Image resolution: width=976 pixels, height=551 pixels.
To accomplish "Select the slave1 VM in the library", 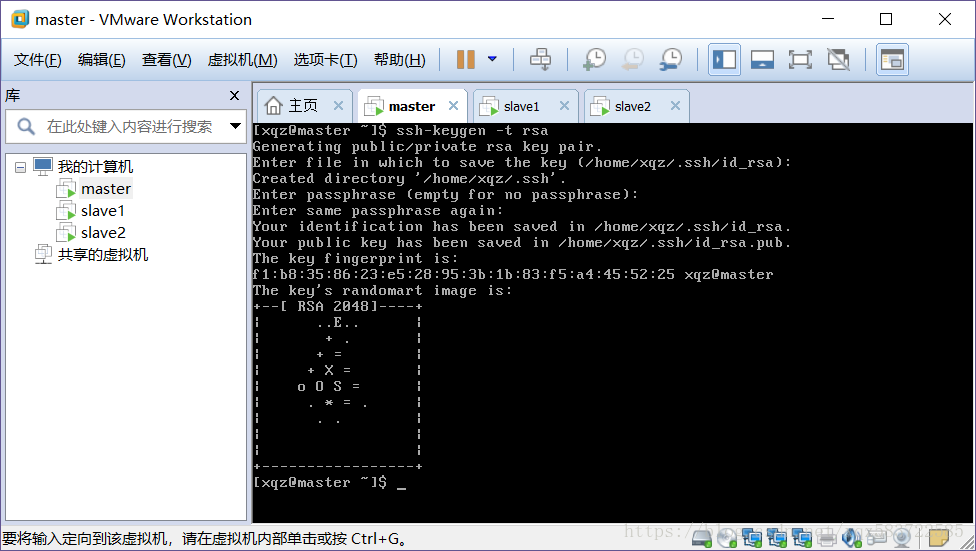I will tap(103, 210).
